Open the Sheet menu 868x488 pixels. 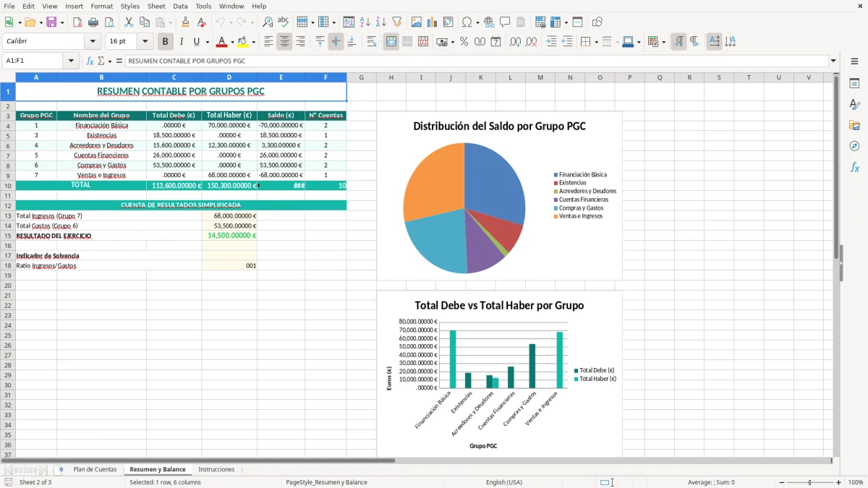click(156, 6)
